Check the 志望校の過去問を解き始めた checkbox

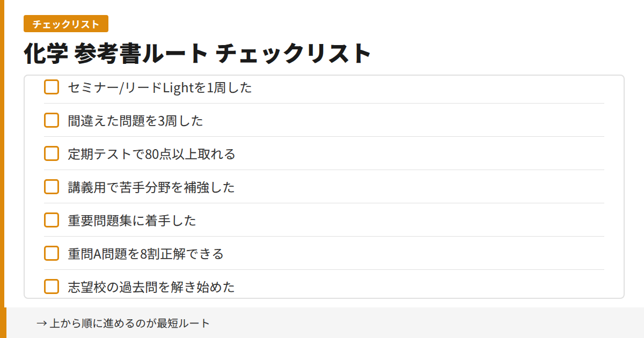click(x=51, y=286)
